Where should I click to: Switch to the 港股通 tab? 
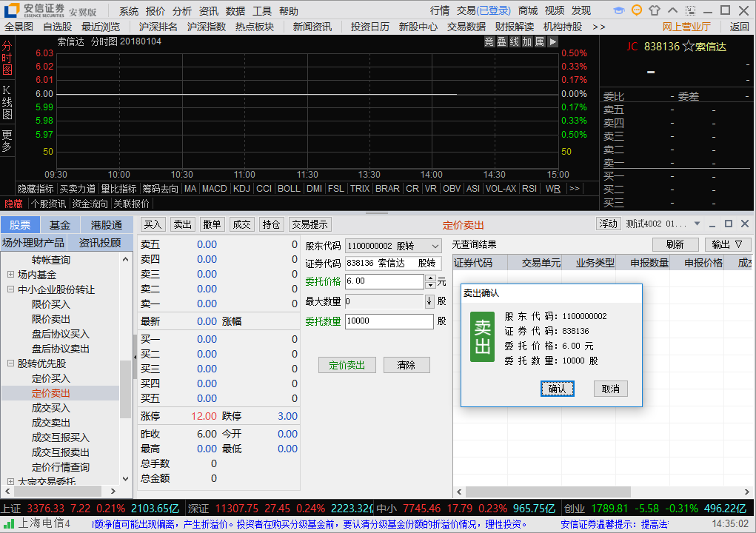[x=106, y=225]
